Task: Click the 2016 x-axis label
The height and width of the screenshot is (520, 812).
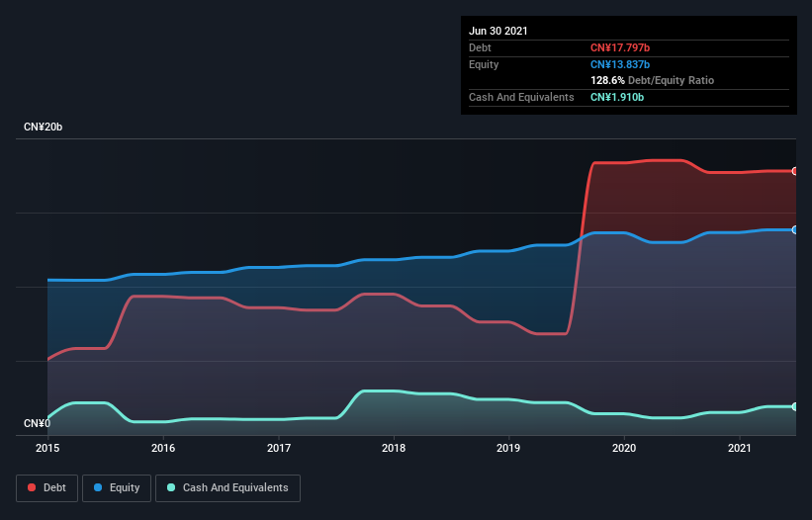Action: [x=163, y=448]
